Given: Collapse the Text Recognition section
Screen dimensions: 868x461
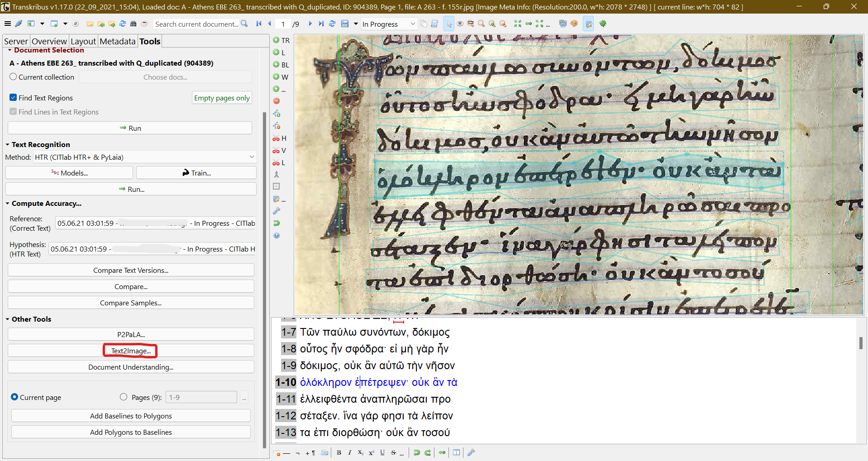Looking at the screenshot, I should (8, 145).
